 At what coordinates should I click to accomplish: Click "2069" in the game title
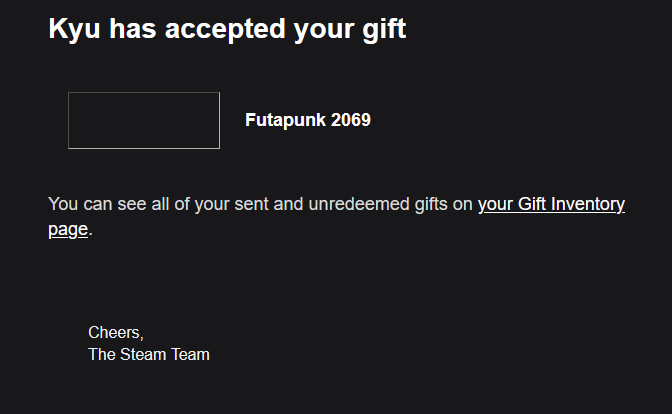[351, 121]
